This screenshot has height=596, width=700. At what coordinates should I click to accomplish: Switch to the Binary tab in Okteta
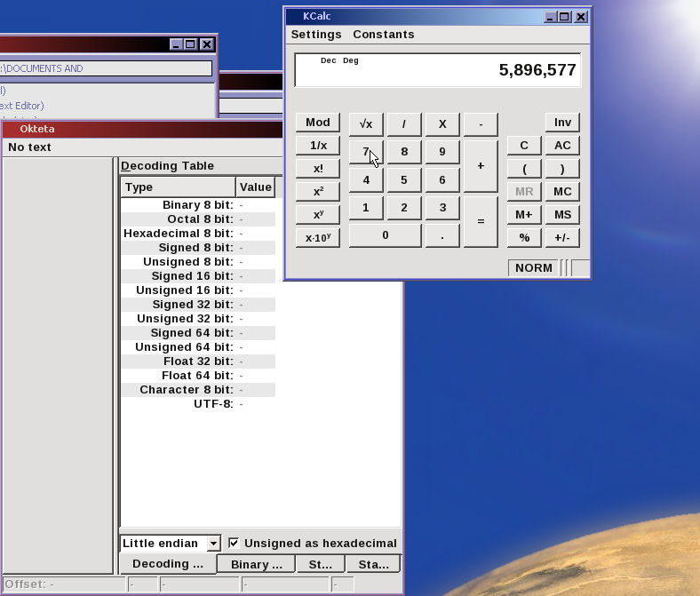256,564
